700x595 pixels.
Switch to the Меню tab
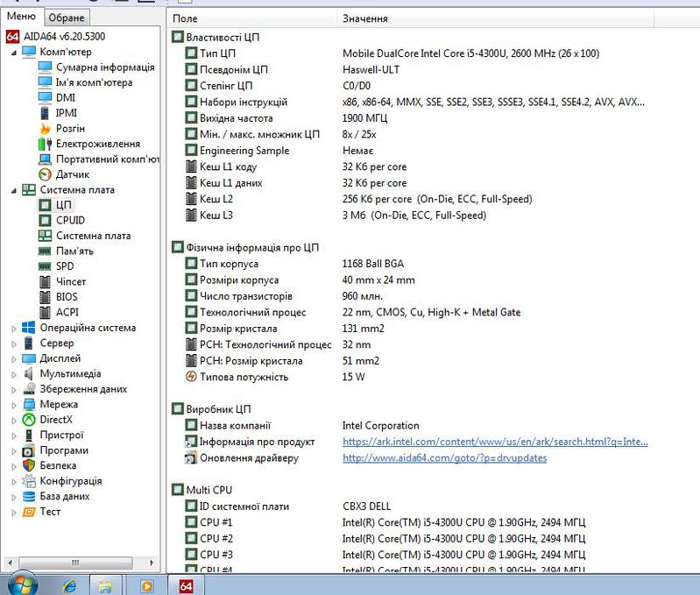[x=21, y=17]
